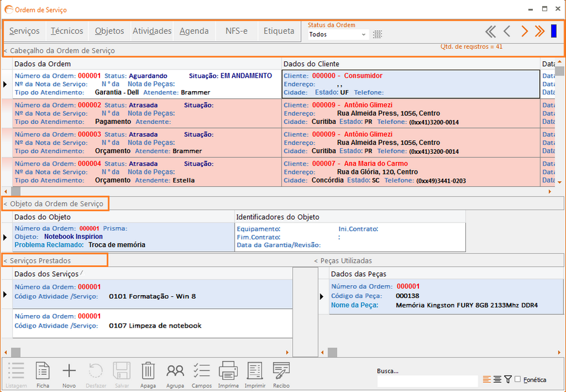
Task: Click the blue color indicator block
Action: tap(553, 31)
